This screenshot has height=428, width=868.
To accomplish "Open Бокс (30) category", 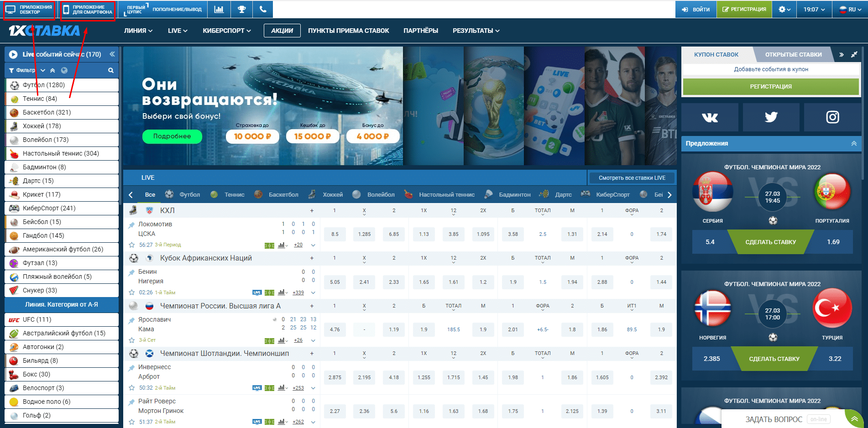I will point(62,374).
